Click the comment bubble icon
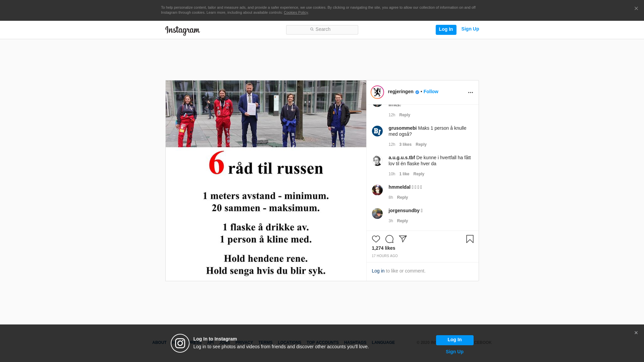 coord(389,239)
